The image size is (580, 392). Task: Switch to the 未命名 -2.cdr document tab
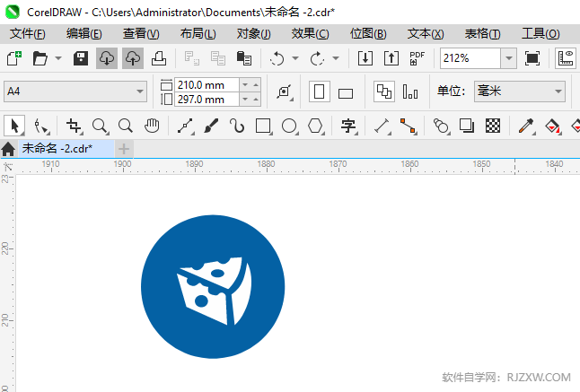[x=66, y=149]
